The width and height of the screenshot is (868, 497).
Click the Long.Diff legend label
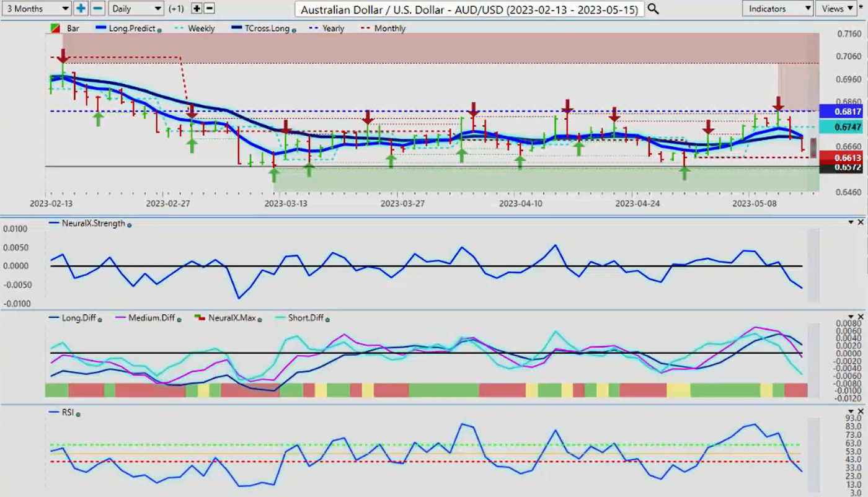[77, 318]
